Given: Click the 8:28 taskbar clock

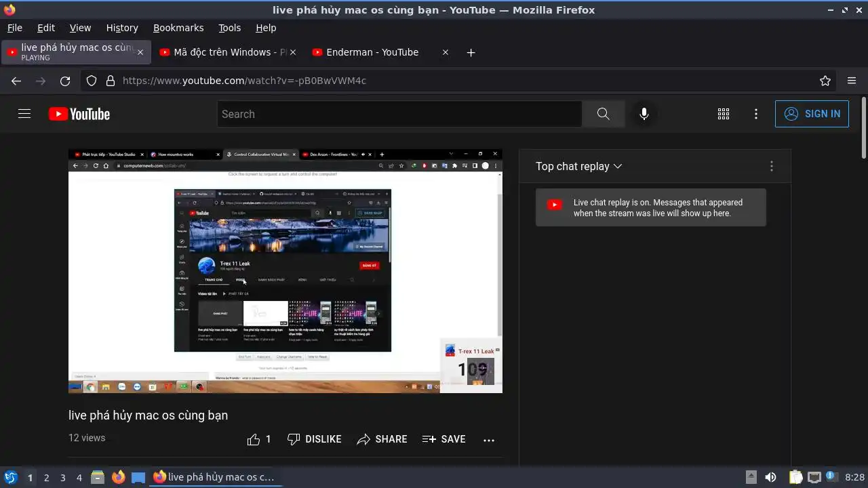Looking at the screenshot, I should [x=854, y=478].
